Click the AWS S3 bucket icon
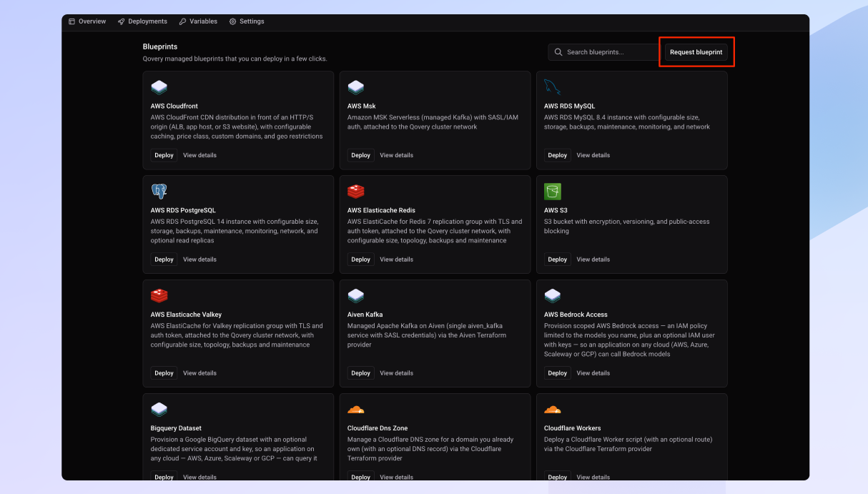 point(552,192)
